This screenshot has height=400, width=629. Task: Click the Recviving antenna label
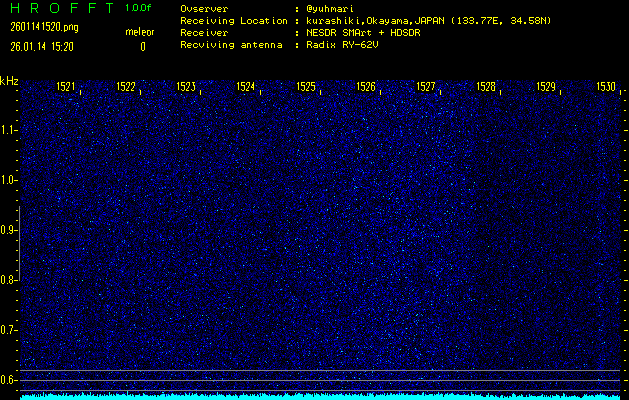coord(231,45)
